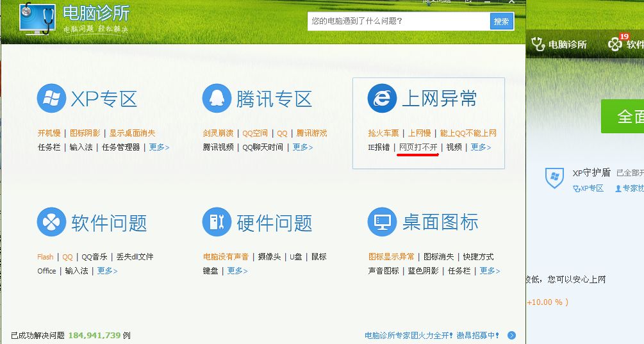
Task: Select 网页打不开 link
Action: click(x=418, y=147)
